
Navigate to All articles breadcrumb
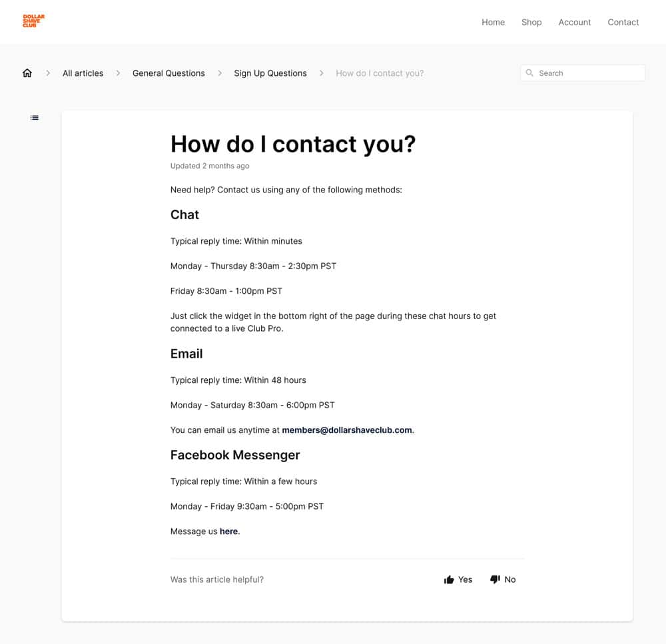coord(83,73)
